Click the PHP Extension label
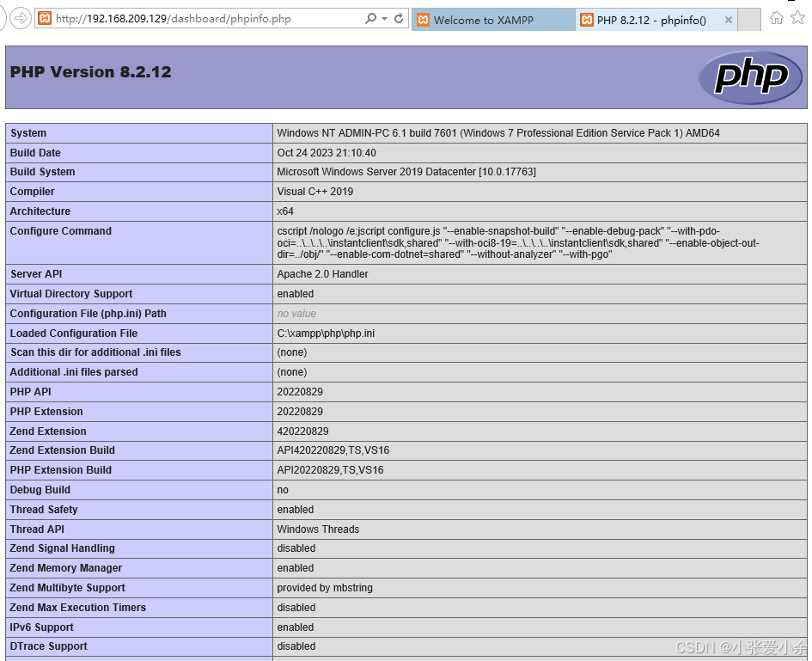Viewport: 812px width, 661px height. 46,412
